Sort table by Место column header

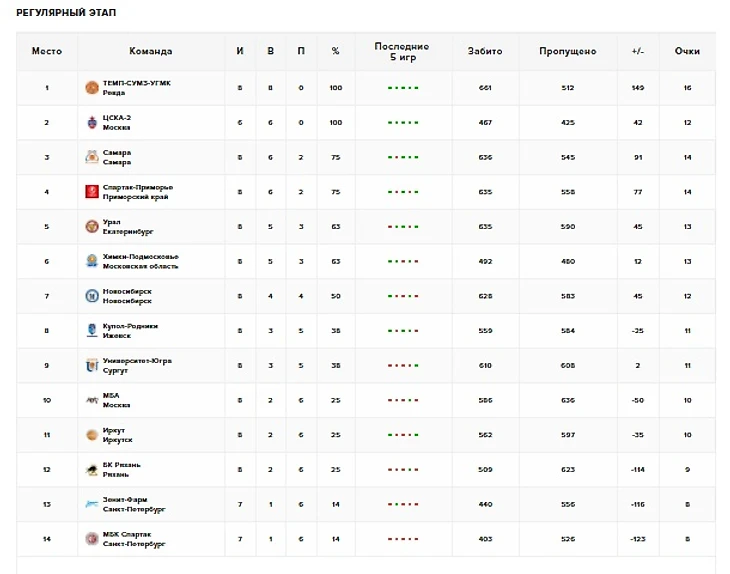[x=47, y=51]
